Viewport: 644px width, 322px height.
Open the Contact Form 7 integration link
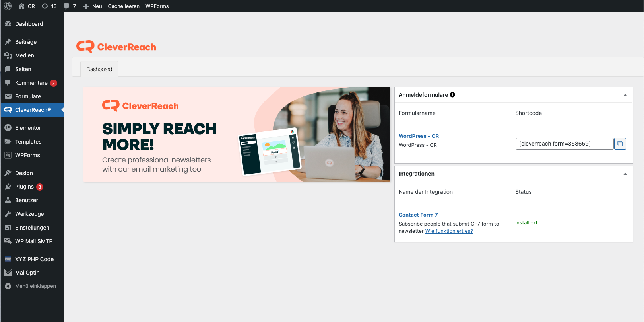pyautogui.click(x=418, y=215)
